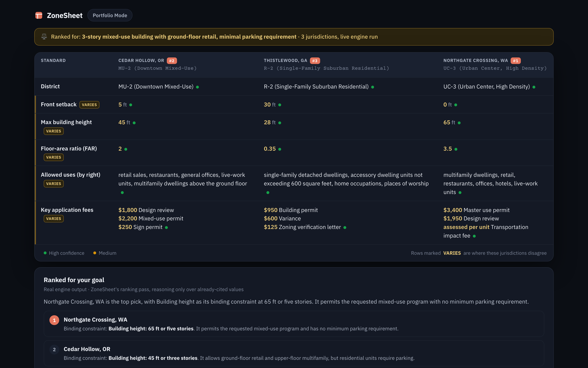Click confidence dot after Sign permit fee
The height and width of the screenshot is (368, 588).
(x=166, y=228)
